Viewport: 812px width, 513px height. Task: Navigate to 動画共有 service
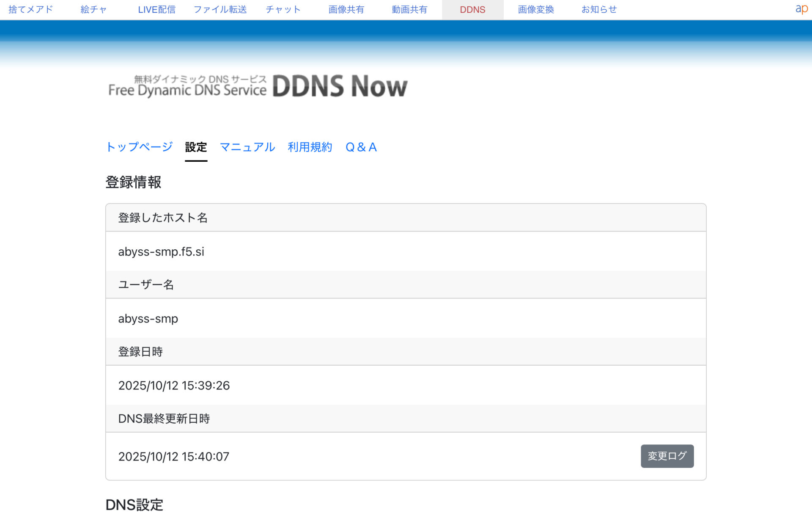(409, 9)
